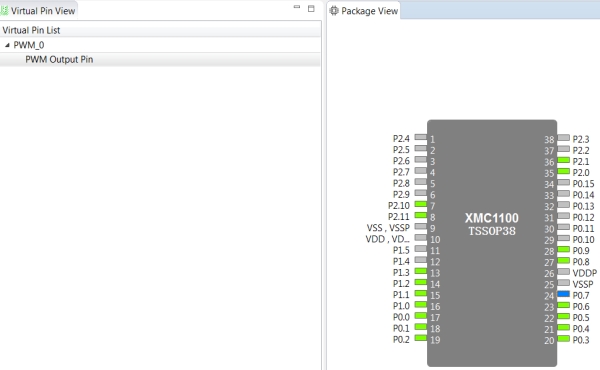Click the green P0.2 pin pad

pos(421,338)
